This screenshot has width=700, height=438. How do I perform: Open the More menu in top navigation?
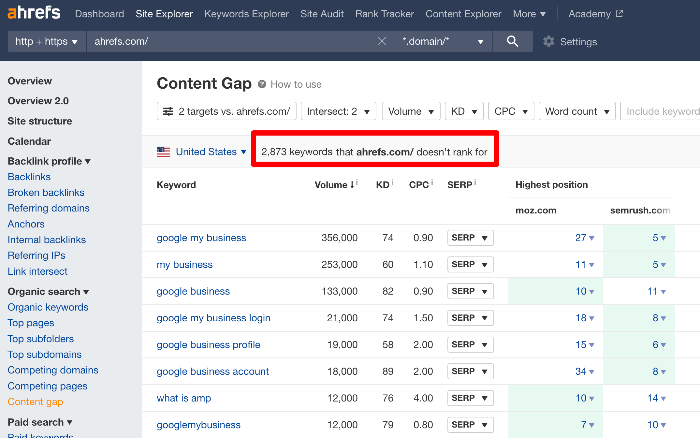pos(529,14)
